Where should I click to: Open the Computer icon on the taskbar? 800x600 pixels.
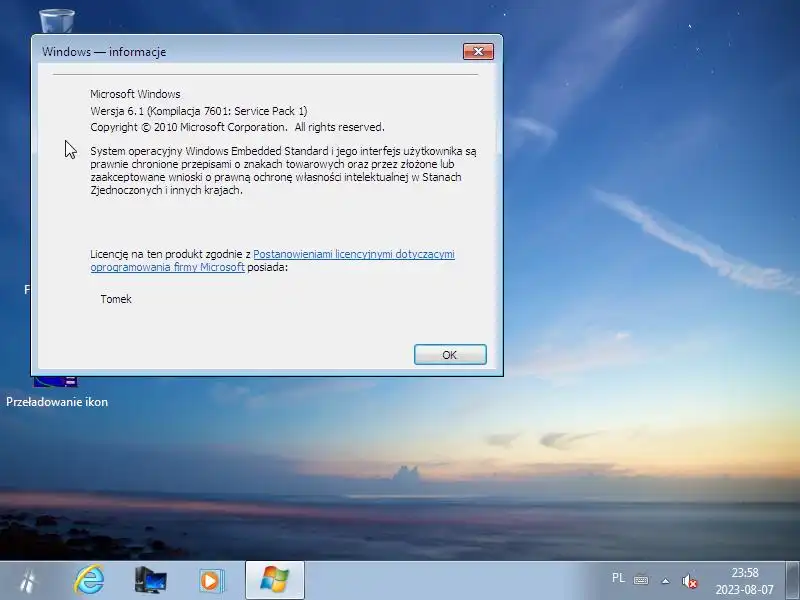(150, 581)
